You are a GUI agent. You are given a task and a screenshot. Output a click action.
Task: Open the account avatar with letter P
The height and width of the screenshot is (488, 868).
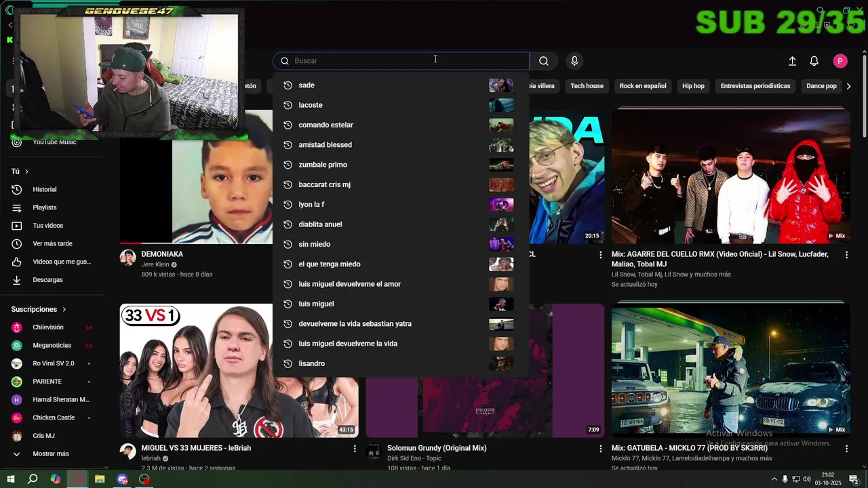[840, 61]
